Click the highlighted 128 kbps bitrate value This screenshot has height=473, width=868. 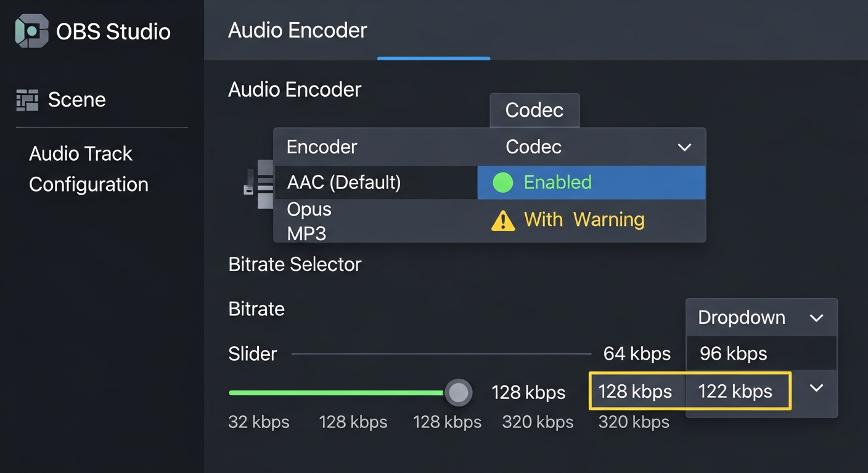tap(636, 391)
